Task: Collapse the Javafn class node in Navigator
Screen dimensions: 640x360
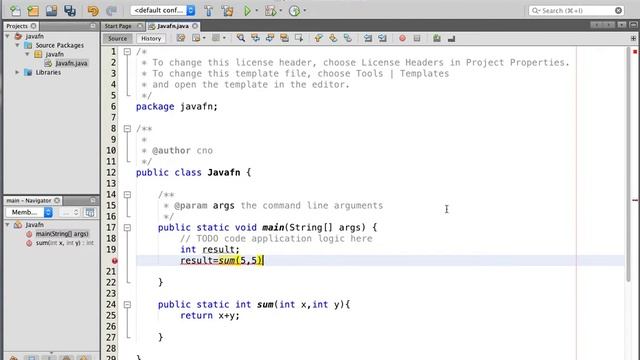Action: click(x=7, y=224)
